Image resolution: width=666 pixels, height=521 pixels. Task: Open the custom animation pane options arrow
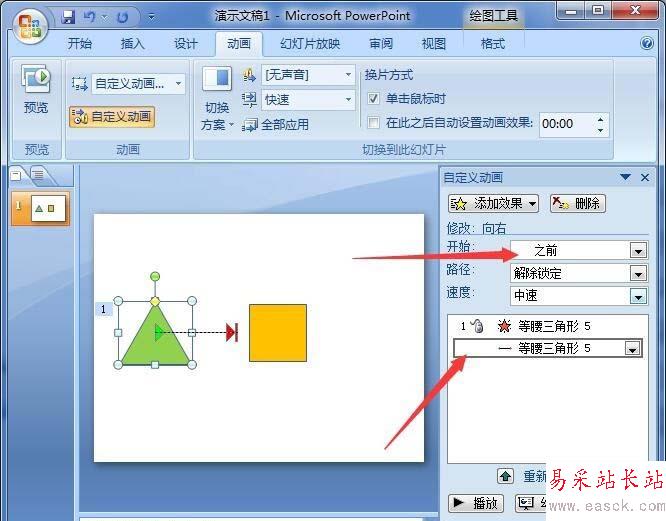(x=625, y=177)
